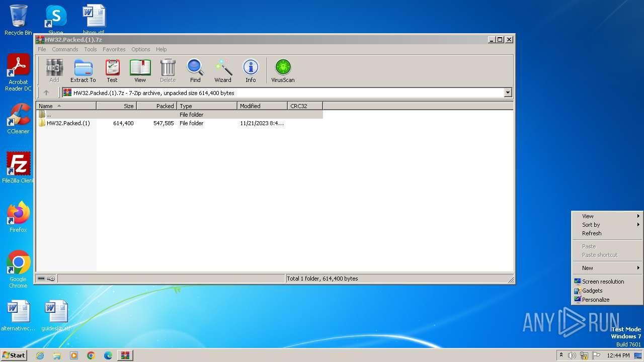Click the disk and key status bar icon
This screenshot has width=644, height=362.
[x=46, y=279]
